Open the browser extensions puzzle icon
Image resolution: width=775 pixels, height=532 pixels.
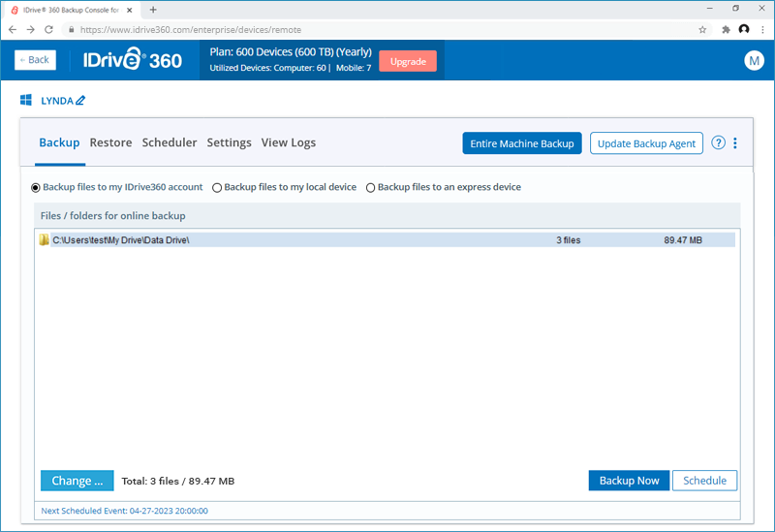point(726,30)
